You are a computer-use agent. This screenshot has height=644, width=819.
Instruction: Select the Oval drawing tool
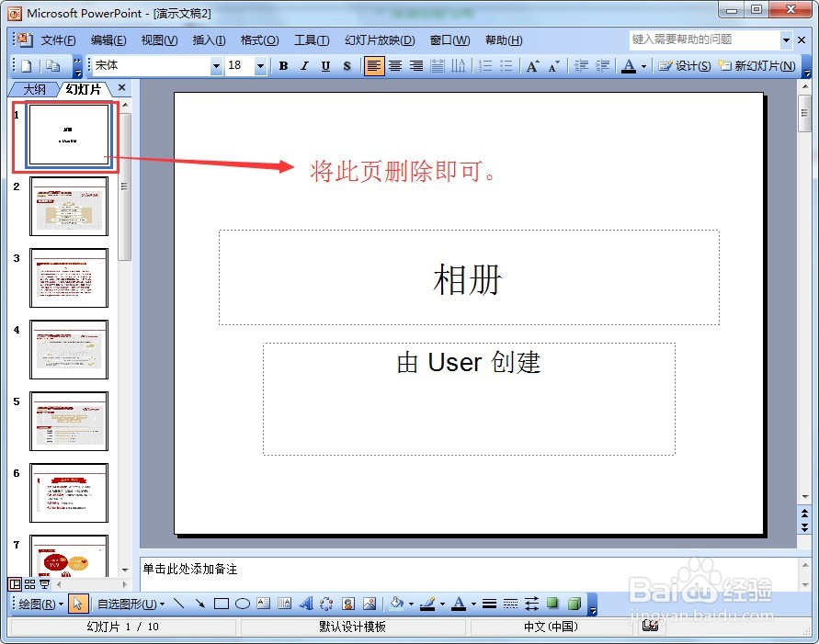click(243, 604)
